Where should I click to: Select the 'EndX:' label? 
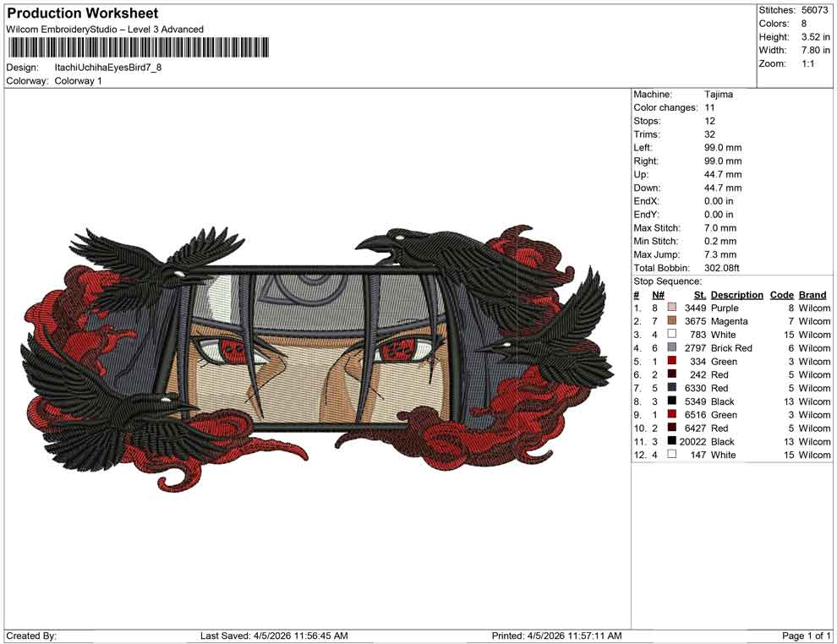[x=647, y=201]
